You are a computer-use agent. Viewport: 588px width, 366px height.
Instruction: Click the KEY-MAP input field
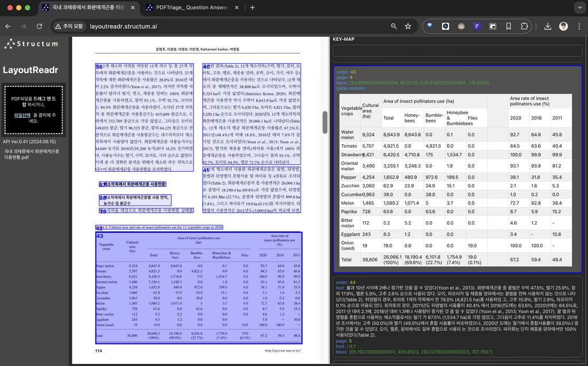[457, 50]
